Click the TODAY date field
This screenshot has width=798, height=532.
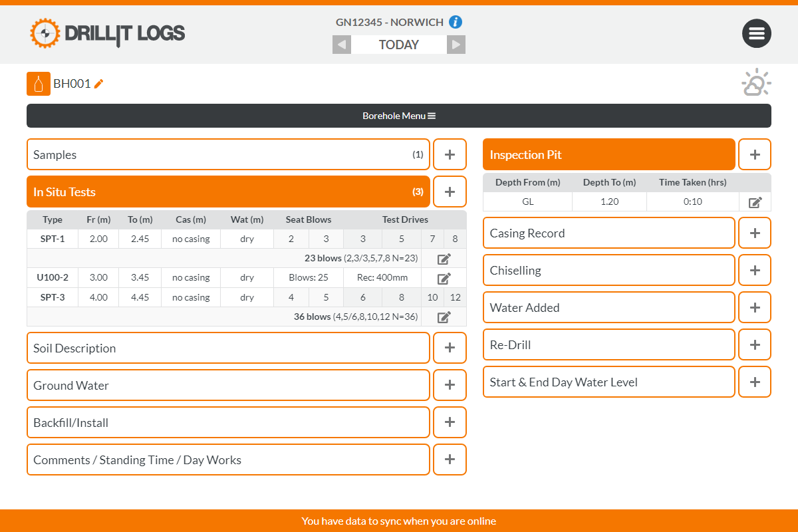(x=398, y=45)
